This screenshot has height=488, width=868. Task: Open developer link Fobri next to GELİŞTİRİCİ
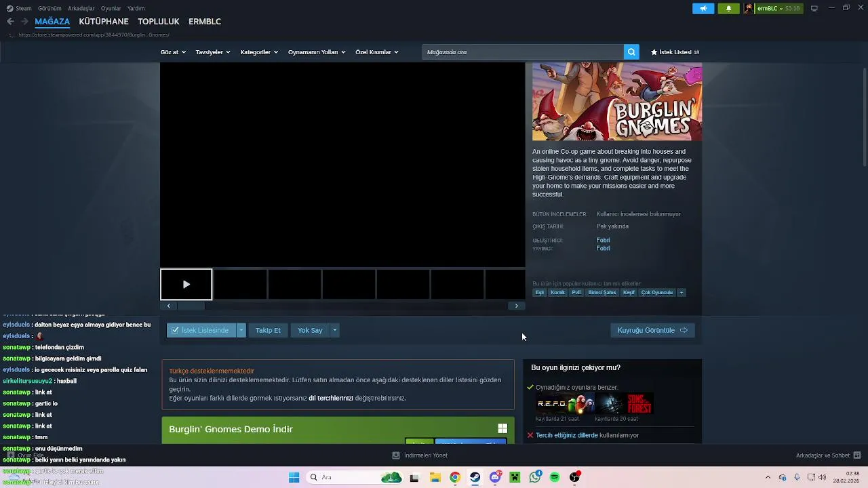tap(603, 240)
